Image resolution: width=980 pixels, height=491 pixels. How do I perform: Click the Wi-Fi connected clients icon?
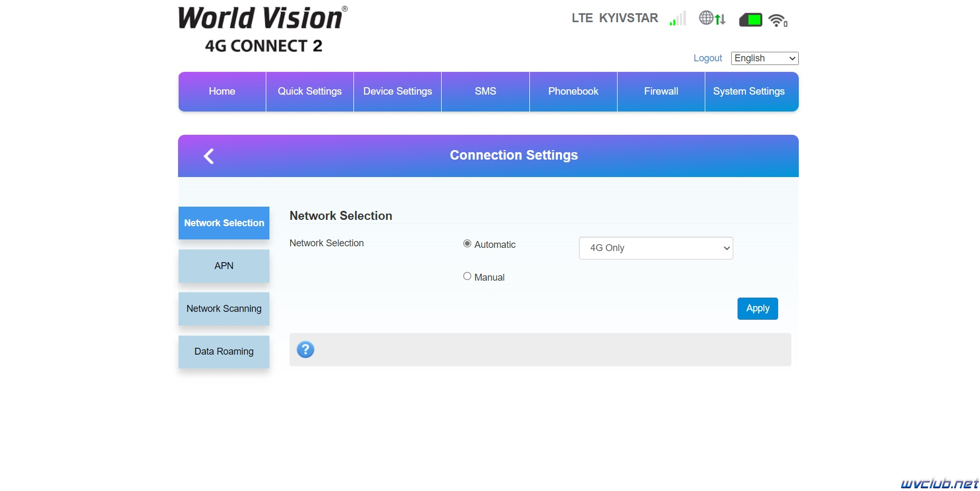778,20
